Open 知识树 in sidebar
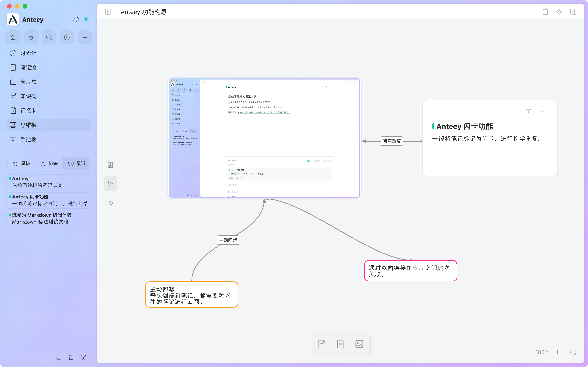The image size is (588, 367). pos(49,96)
